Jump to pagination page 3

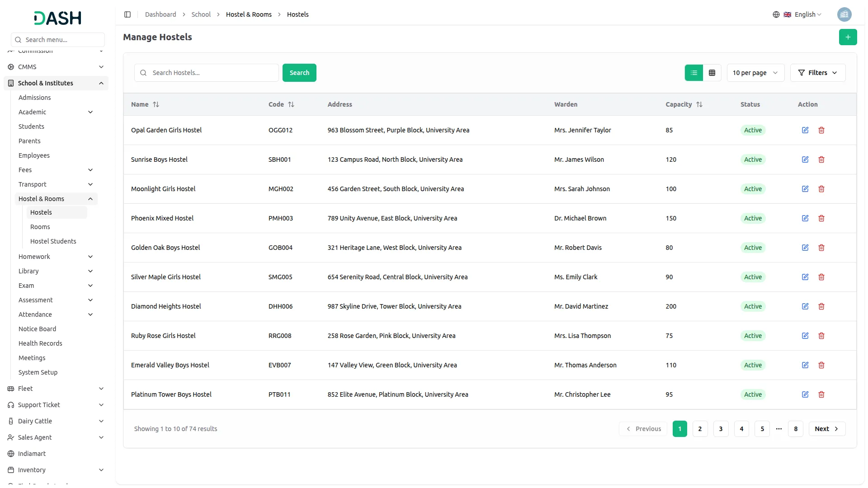click(x=721, y=429)
